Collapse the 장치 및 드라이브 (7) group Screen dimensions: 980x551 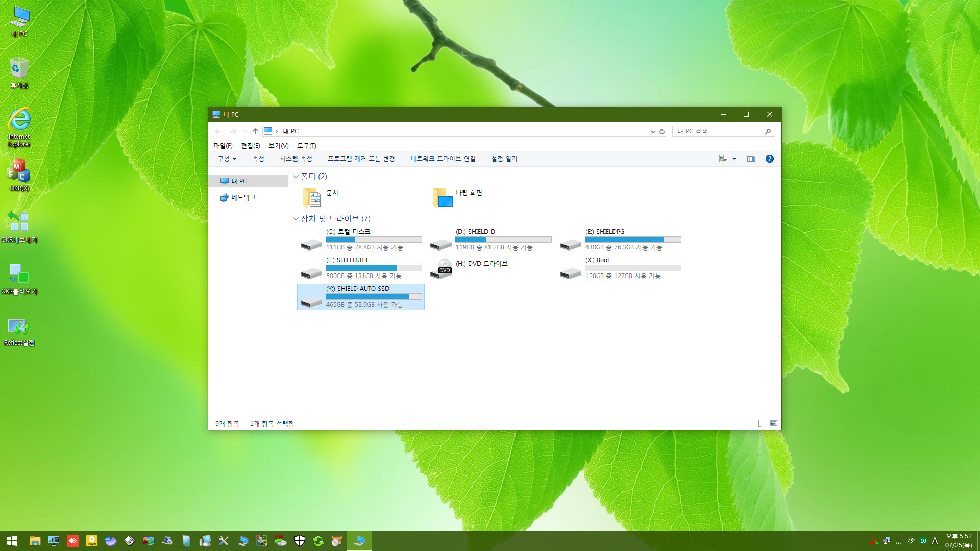coord(296,219)
